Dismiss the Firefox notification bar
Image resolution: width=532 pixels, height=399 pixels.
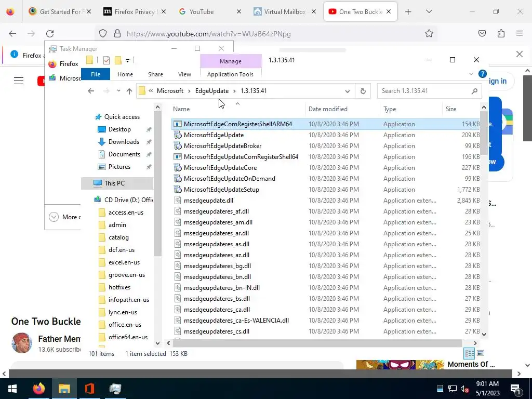tap(519, 54)
